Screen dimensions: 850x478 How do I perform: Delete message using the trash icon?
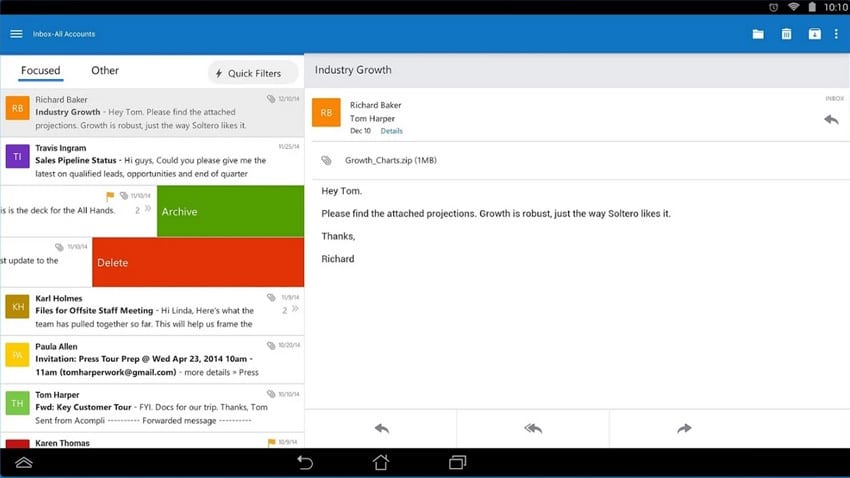(786, 34)
